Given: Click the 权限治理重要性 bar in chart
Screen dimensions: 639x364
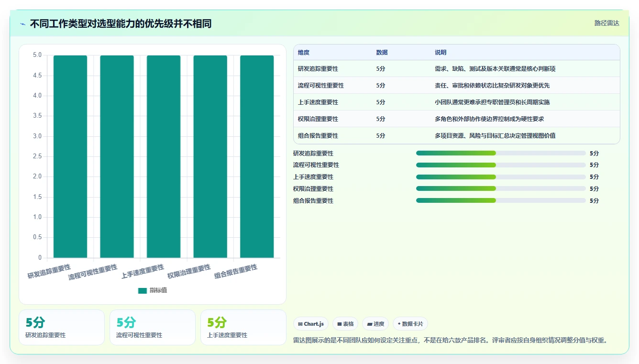Looking at the screenshot, I should pos(210,156).
